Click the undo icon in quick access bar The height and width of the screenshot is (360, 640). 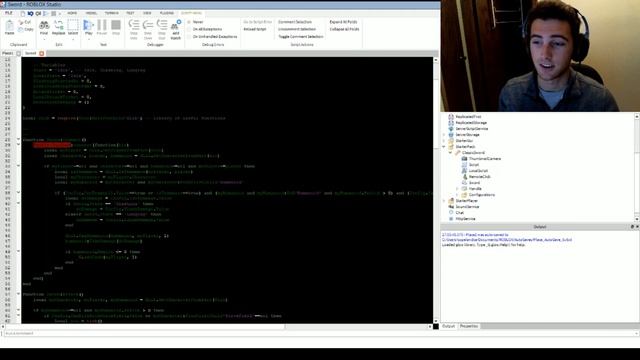31,13
